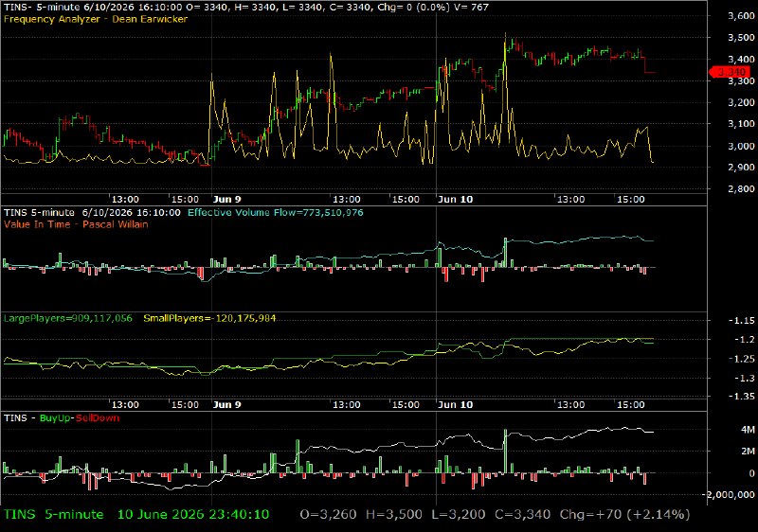The image size is (758, 532).
Task: Click the '10 June 2026 23:40:10' timestamp in the status bar
Action: pos(193,514)
